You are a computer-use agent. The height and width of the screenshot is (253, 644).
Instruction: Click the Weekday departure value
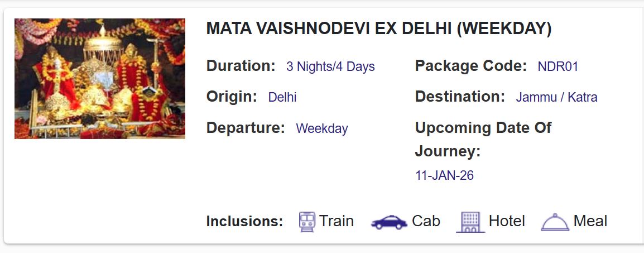tap(321, 129)
